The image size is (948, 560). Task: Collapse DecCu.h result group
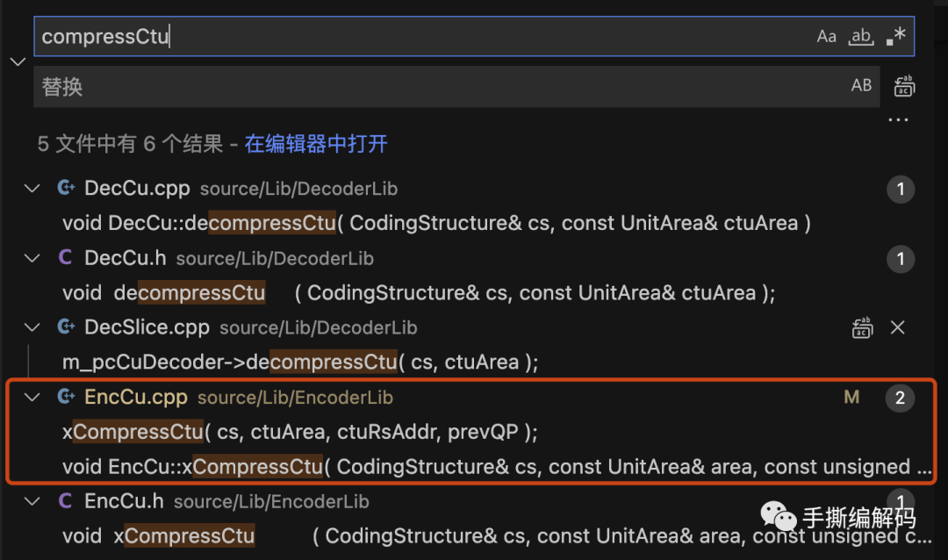[x=32, y=258]
